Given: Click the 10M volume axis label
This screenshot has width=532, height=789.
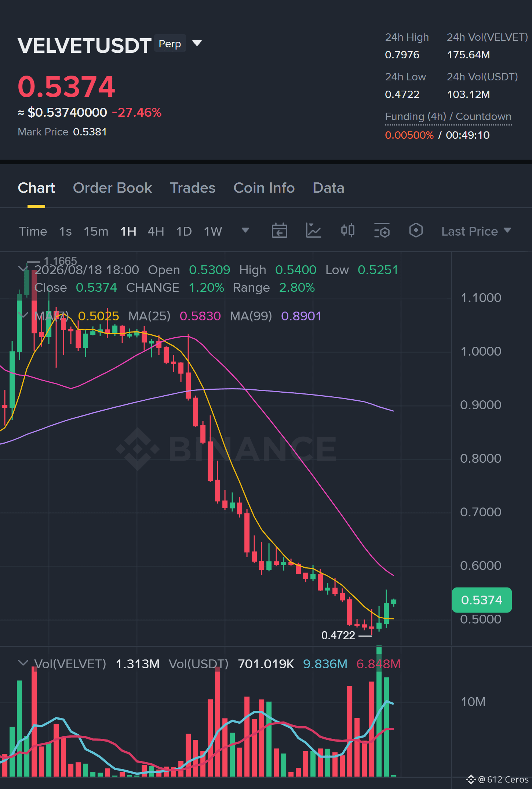Looking at the screenshot, I should (473, 702).
